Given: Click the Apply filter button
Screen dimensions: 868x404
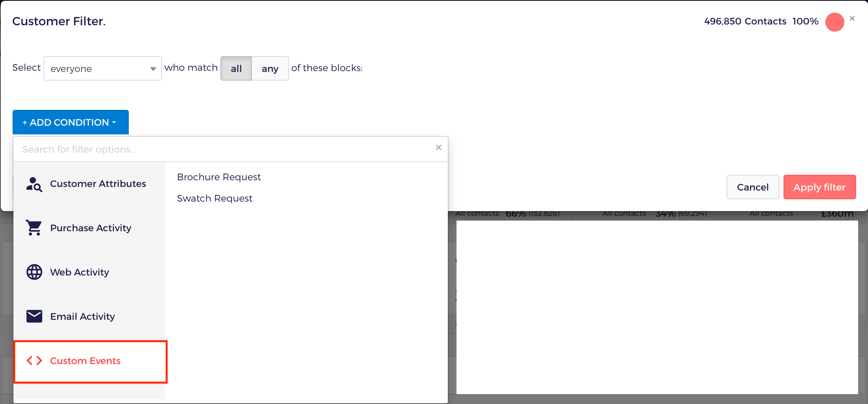Looking at the screenshot, I should [819, 187].
